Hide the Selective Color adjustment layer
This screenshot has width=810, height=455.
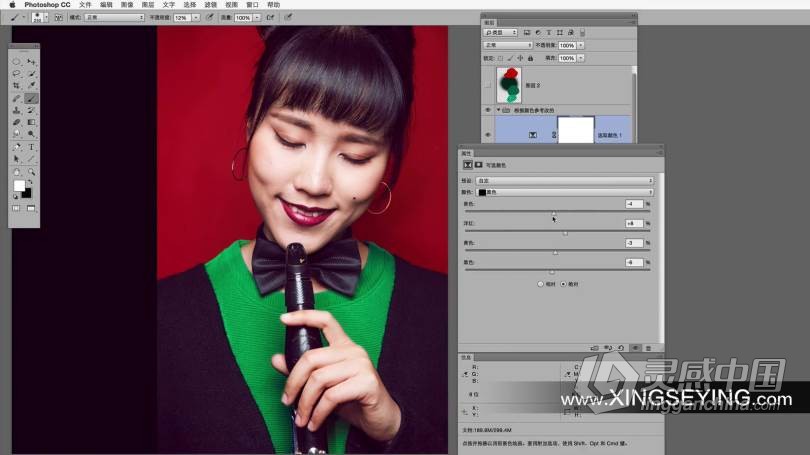(488, 135)
